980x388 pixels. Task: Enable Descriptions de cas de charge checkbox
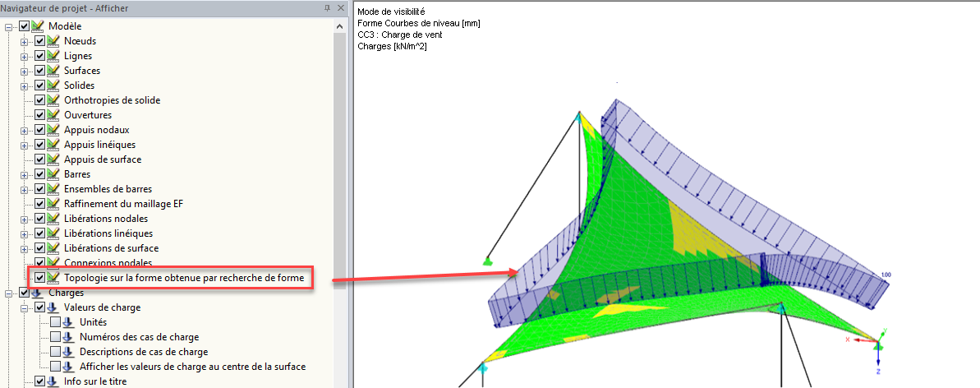click(56, 352)
